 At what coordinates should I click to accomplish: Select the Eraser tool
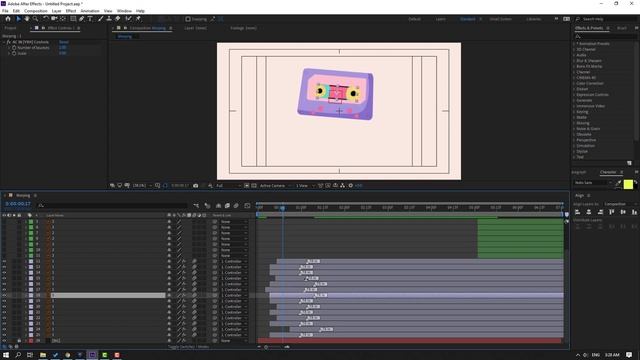(118, 19)
